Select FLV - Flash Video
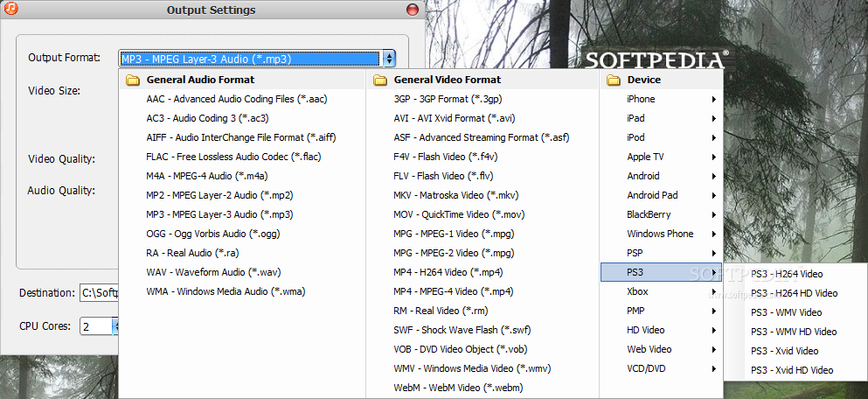868x399 pixels. point(443,176)
